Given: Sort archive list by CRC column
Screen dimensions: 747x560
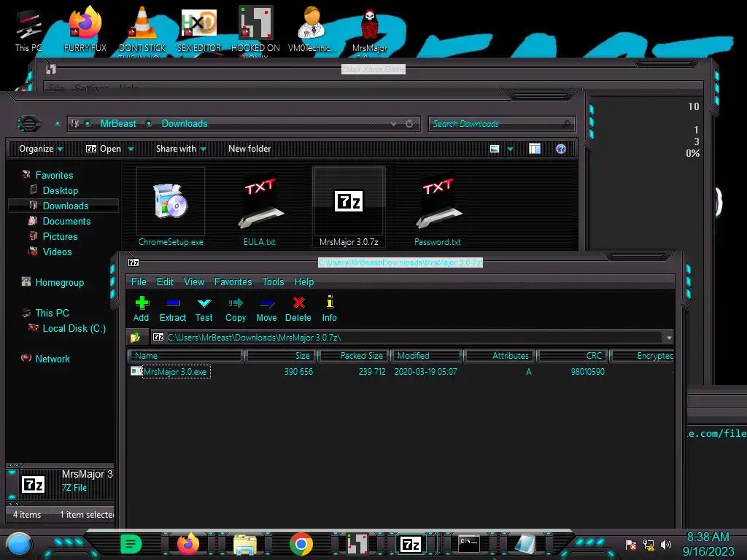Looking at the screenshot, I should pos(573,356).
